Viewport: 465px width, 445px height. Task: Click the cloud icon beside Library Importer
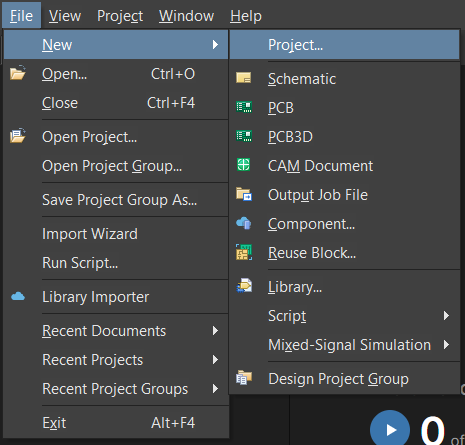pos(18,296)
